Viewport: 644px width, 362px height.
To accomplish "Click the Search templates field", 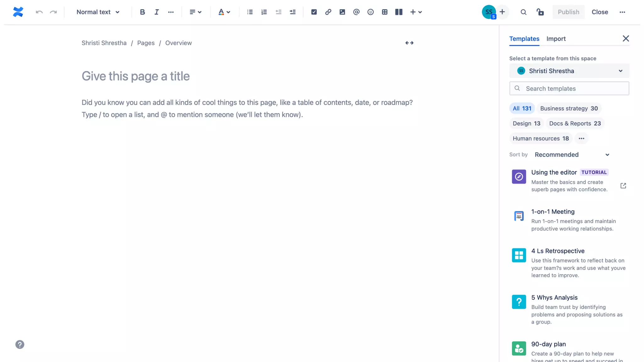I will (569, 89).
